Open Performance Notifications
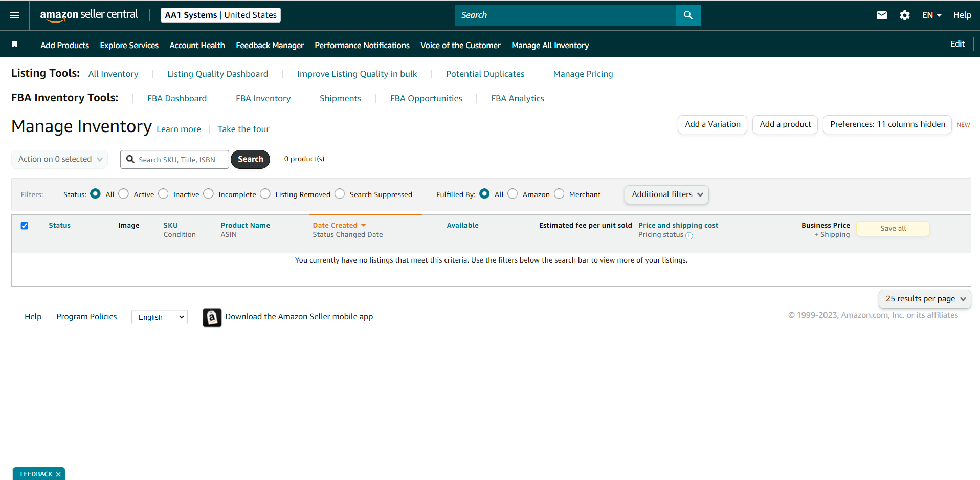 [362, 45]
